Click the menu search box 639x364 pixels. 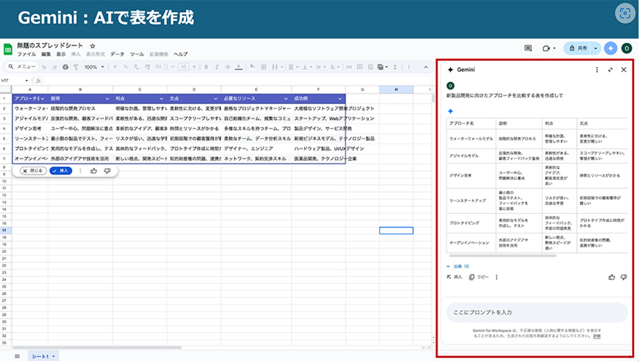(22, 66)
